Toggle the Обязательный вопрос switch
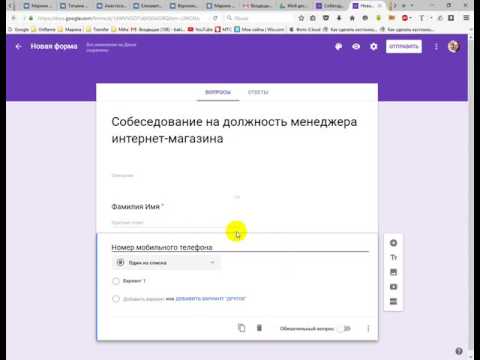Screen dimensions: 480x360 pyautogui.click(x=343, y=328)
